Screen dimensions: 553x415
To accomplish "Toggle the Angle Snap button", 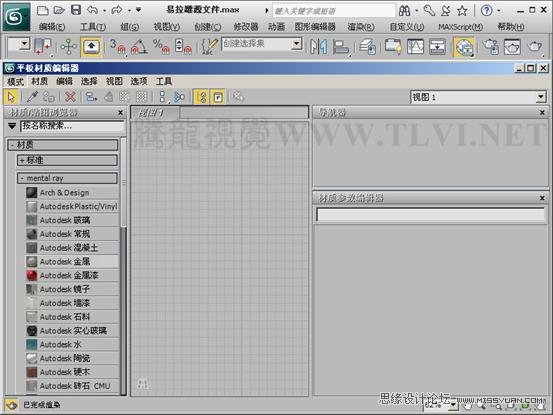I will tap(139, 47).
